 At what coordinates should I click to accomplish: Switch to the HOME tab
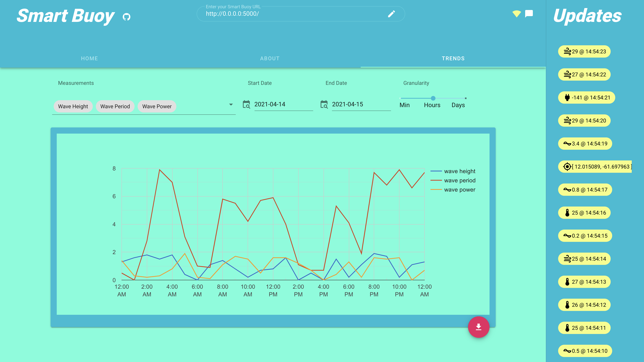click(x=89, y=58)
